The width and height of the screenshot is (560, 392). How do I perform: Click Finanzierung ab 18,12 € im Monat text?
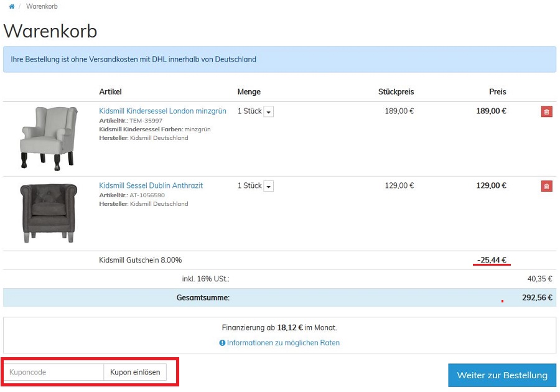[279, 327]
